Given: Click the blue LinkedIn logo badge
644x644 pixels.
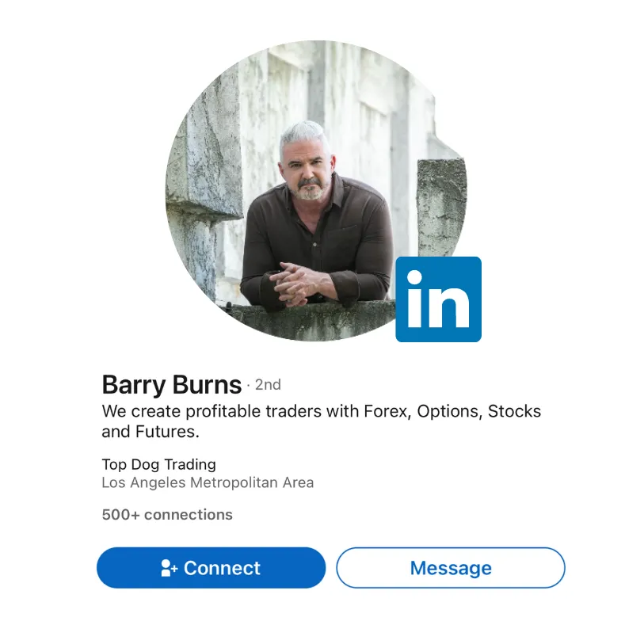Looking at the screenshot, I should pyautogui.click(x=438, y=299).
